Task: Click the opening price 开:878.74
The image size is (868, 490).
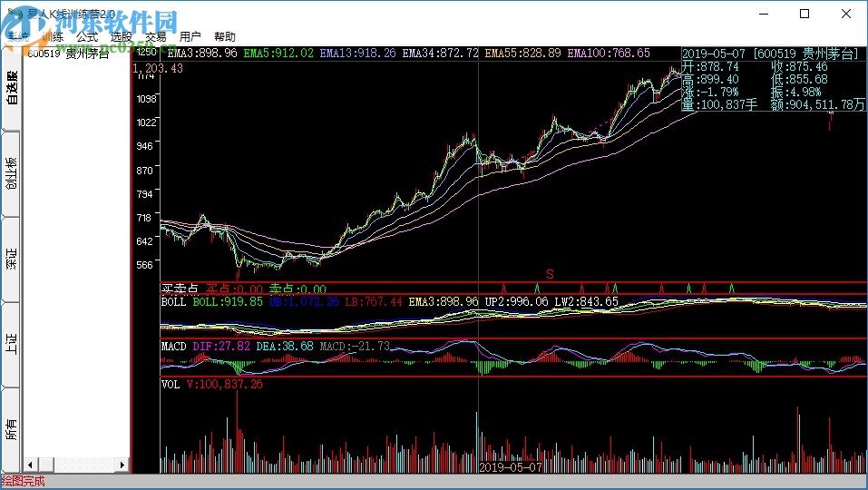Action: (x=710, y=66)
